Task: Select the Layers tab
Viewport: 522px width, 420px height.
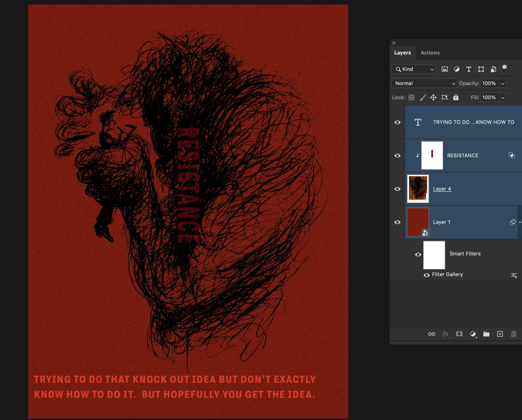Action: coord(402,53)
